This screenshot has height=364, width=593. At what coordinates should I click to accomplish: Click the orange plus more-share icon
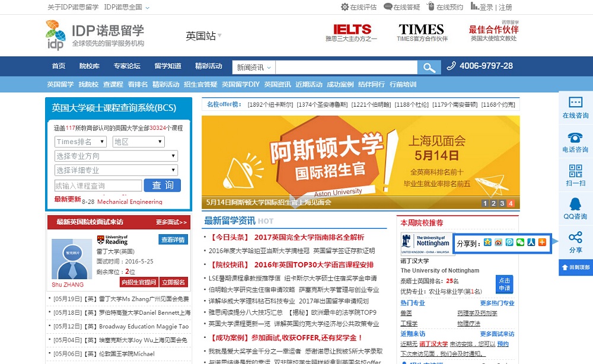click(x=543, y=242)
